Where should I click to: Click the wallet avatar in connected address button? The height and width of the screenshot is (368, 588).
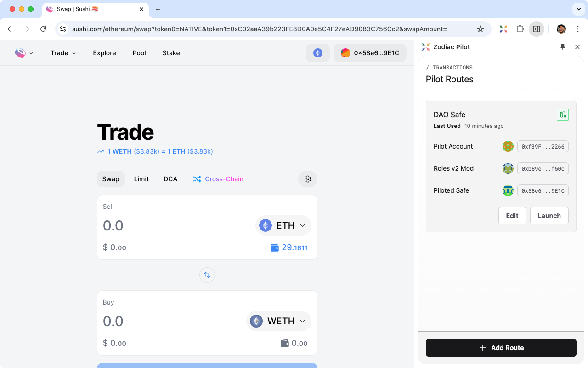345,53
